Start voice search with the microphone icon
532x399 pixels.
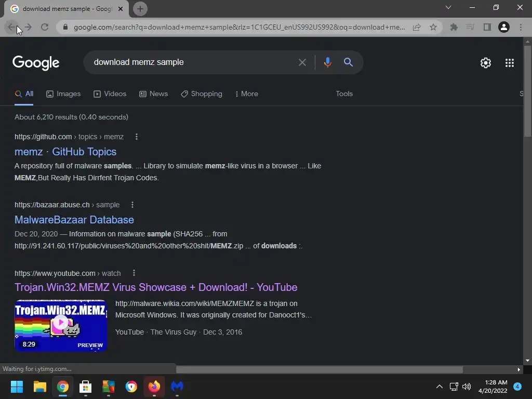click(327, 62)
